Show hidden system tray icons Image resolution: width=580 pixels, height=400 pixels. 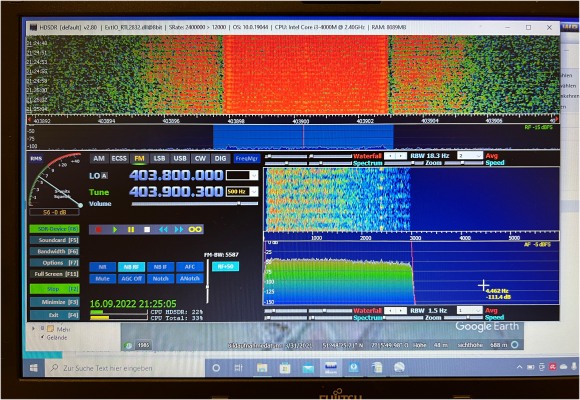(x=519, y=367)
